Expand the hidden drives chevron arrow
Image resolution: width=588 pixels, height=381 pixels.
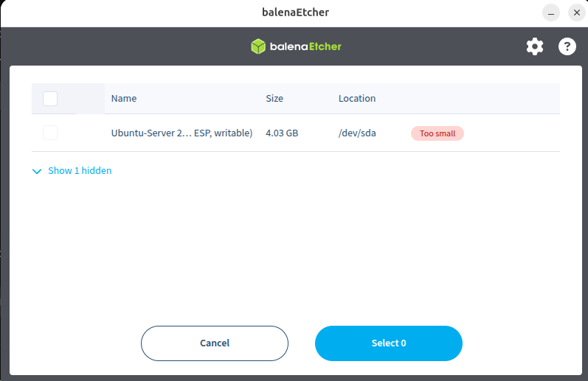[x=37, y=171]
